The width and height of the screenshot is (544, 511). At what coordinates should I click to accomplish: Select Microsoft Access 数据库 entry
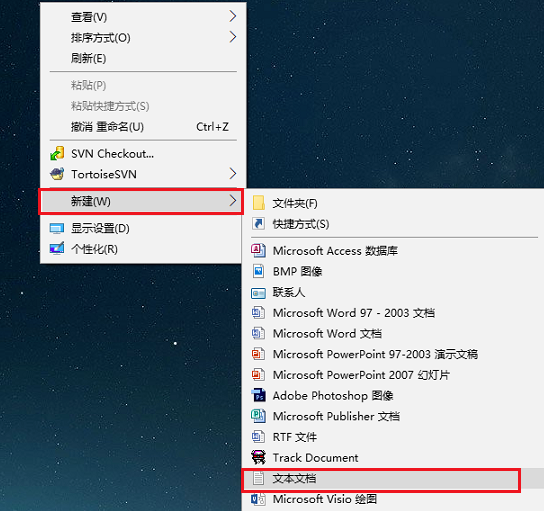(393, 250)
